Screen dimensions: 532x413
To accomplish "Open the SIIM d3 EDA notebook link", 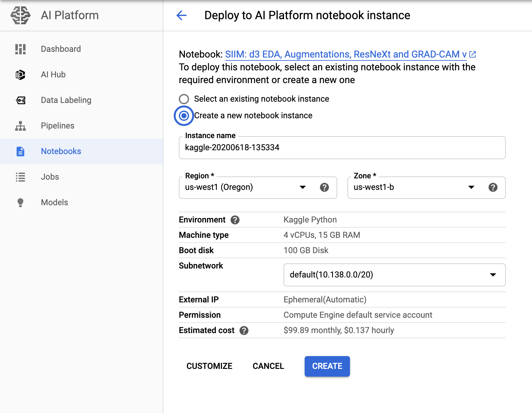I will (x=346, y=54).
